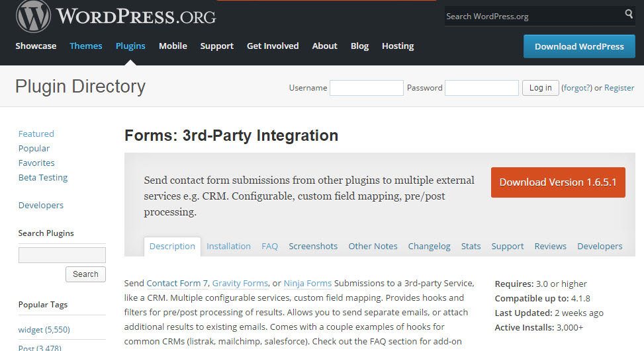Viewport: 644px width, 351px height.
Task: Open the Showcase menu item
Action: pyautogui.click(x=36, y=46)
